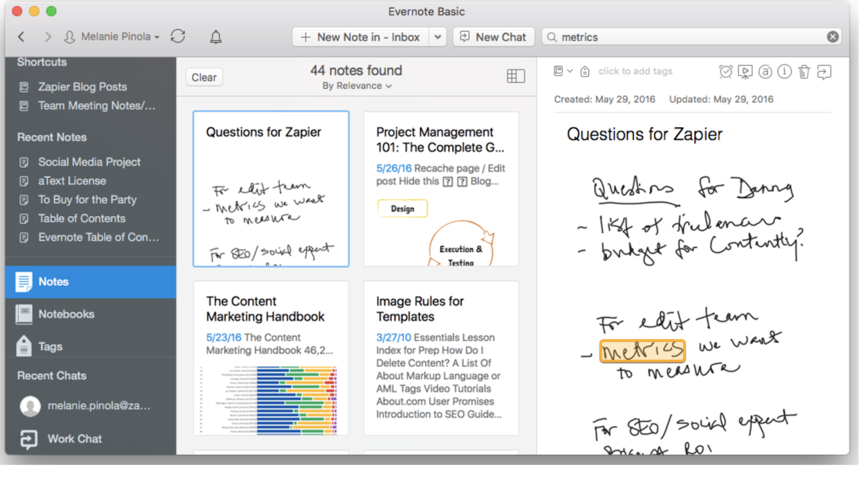Open Table of Contents recent note
The height and width of the screenshot is (482, 868).
(82, 218)
